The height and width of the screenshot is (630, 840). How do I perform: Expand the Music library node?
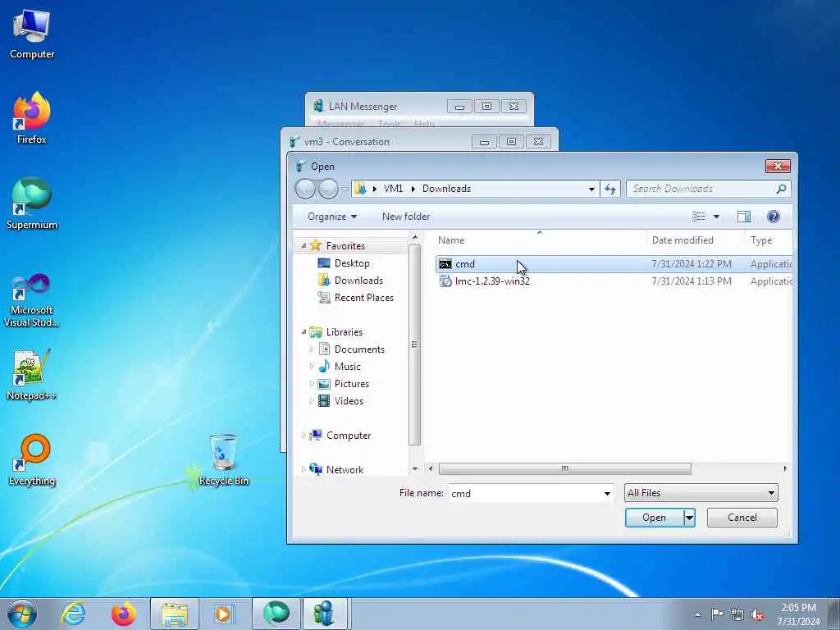pyautogui.click(x=312, y=367)
